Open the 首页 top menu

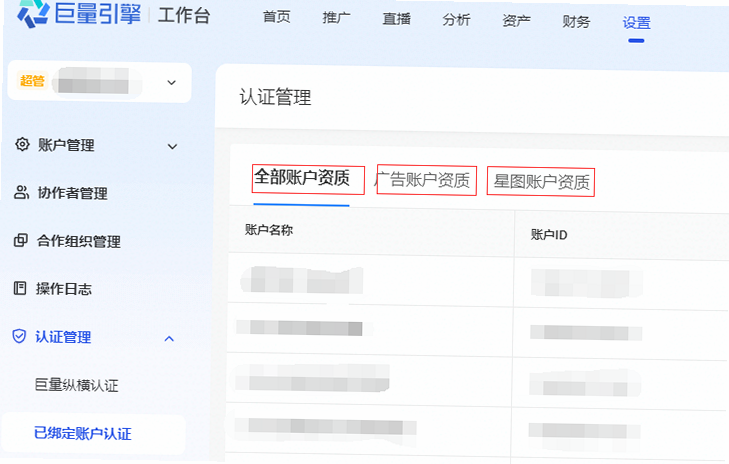pos(277,17)
